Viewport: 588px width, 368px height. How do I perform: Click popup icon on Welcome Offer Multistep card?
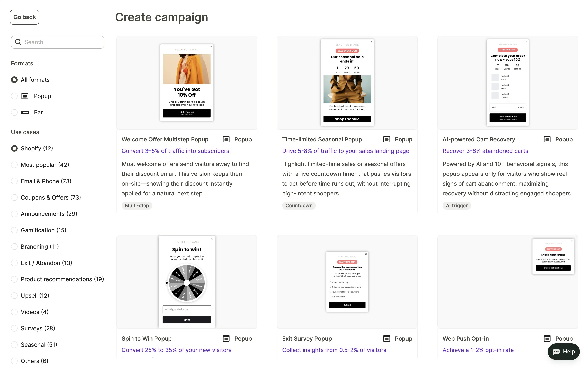(x=226, y=139)
